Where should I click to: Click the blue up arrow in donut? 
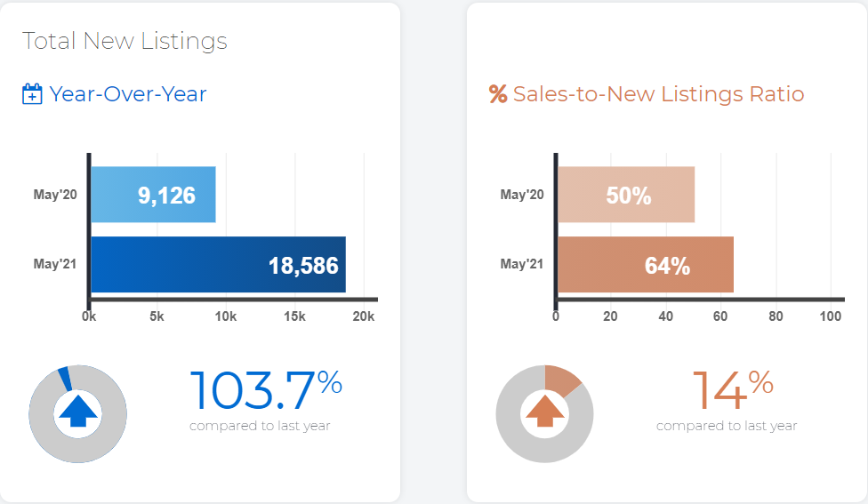pyautogui.click(x=78, y=411)
